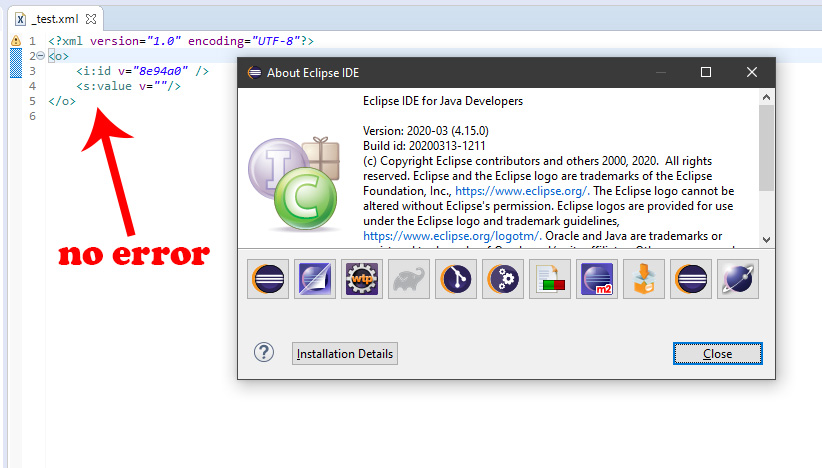Open the orange download box feature icon
Viewport: 822px width, 468px height.
tap(644, 279)
